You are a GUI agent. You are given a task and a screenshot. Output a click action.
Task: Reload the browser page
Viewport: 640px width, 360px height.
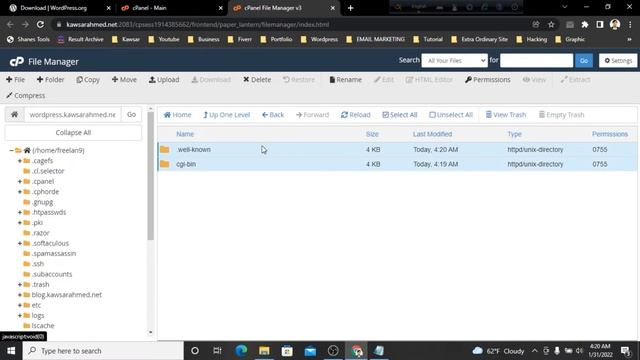point(40,24)
